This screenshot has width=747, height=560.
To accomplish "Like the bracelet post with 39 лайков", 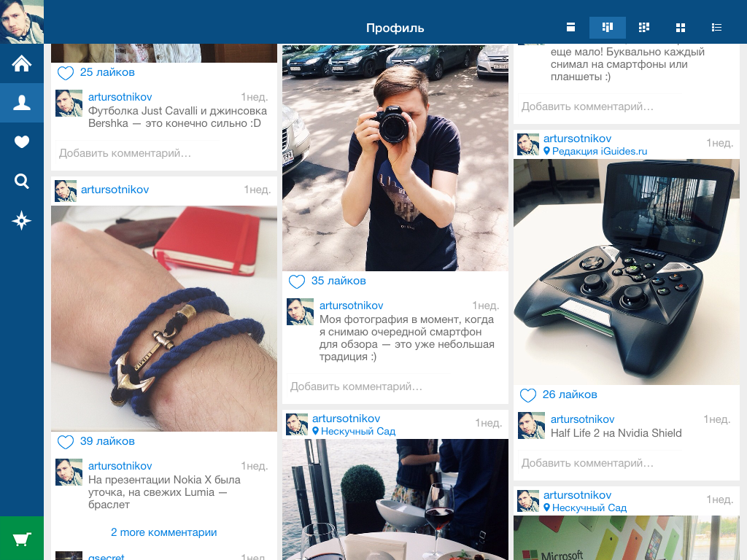I will [65, 442].
